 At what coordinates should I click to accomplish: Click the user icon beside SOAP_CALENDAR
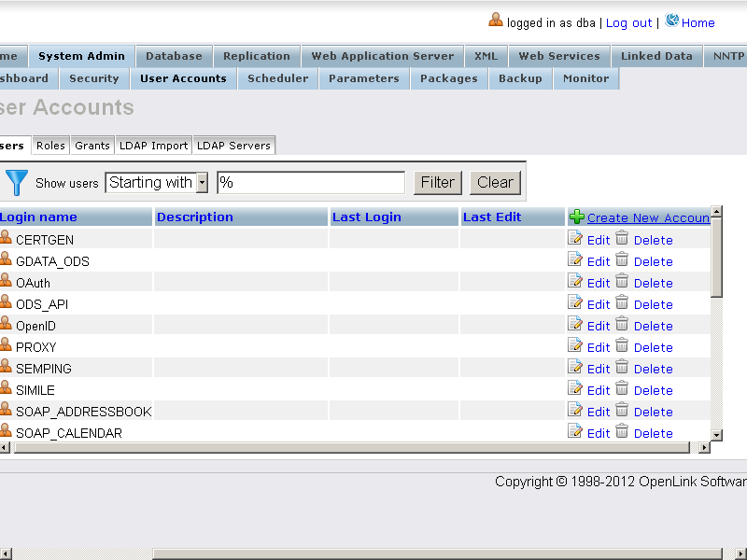(x=6, y=432)
